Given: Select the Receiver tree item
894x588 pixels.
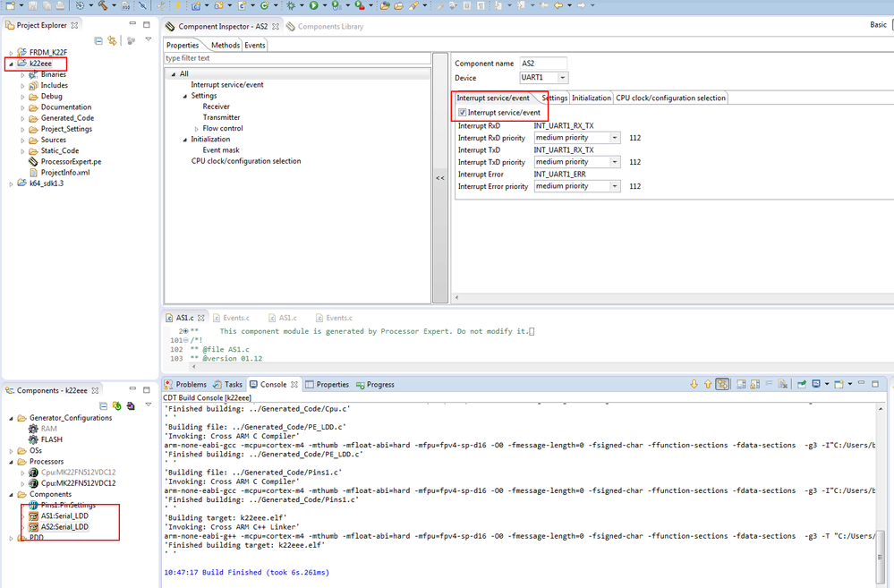Looking at the screenshot, I should pyautogui.click(x=216, y=107).
